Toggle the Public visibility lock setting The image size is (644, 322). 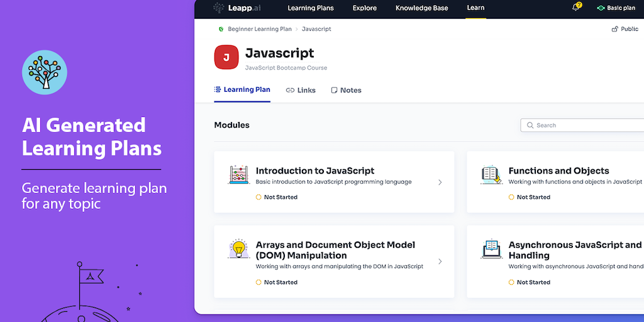coord(625,29)
